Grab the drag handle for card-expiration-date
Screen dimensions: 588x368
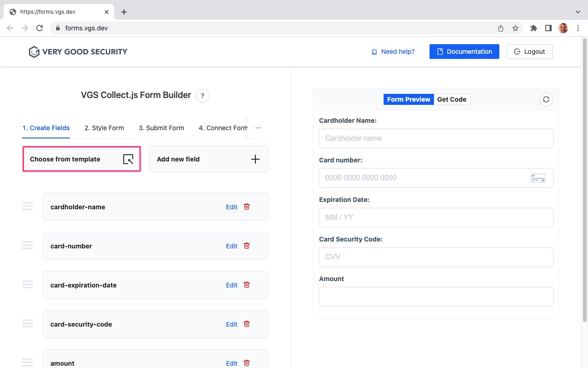click(28, 284)
